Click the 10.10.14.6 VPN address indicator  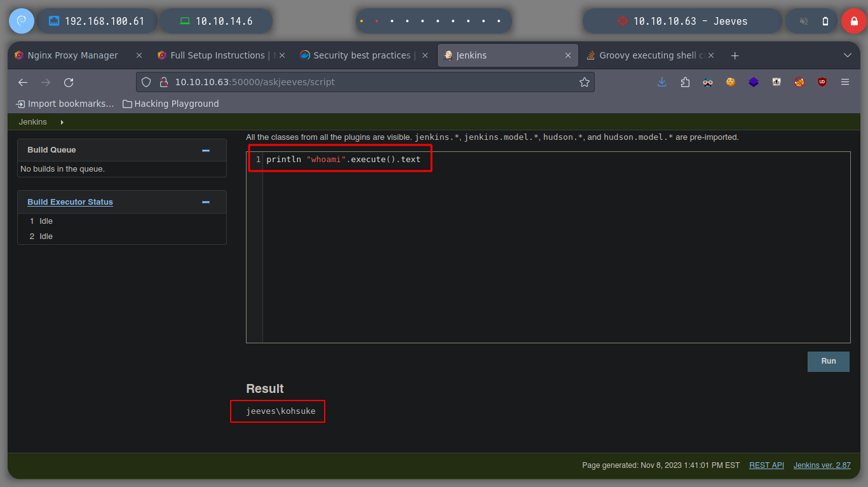[x=216, y=21]
